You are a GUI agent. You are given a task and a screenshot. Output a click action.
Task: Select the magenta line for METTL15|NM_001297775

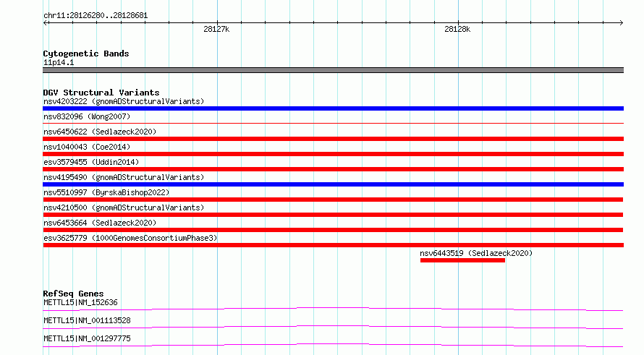tap(333, 345)
